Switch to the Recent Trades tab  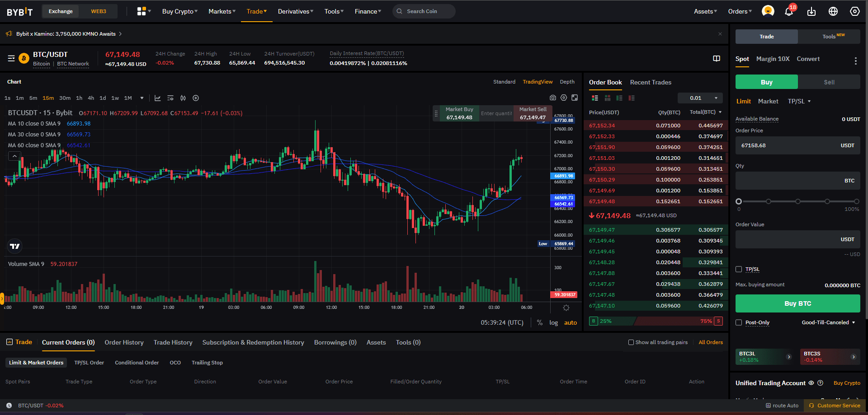pos(651,82)
